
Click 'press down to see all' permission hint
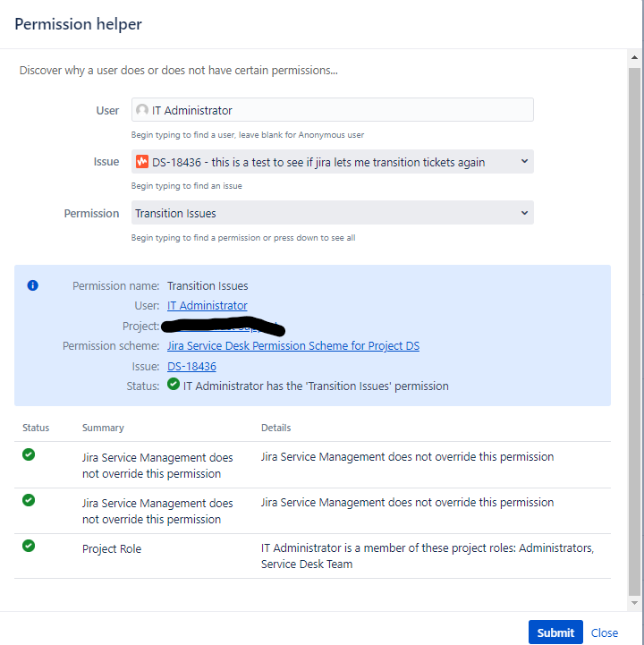tap(315, 238)
